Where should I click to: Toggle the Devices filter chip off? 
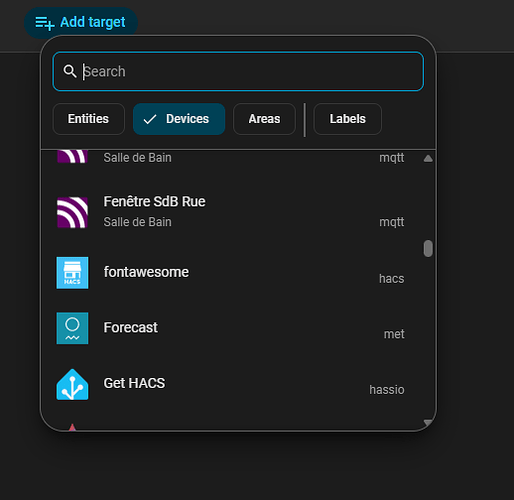coord(179,119)
